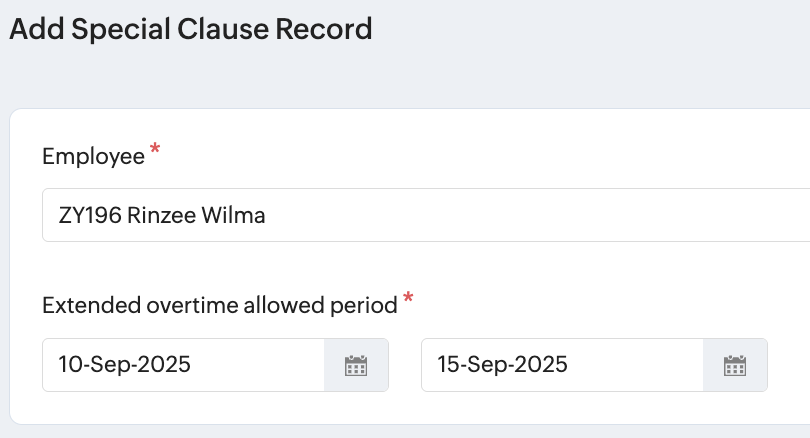
Task: Click the name Rinzee Wilma in field
Action: point(197,215)
